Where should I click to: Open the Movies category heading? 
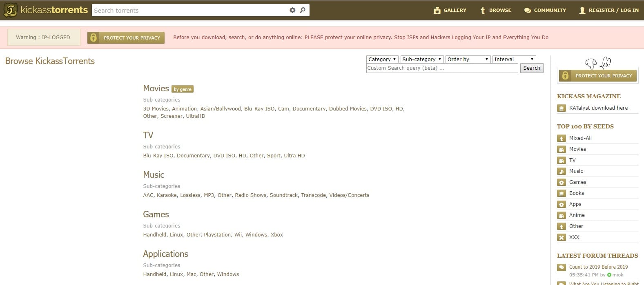pyautogui.click(x=156, y=88)
